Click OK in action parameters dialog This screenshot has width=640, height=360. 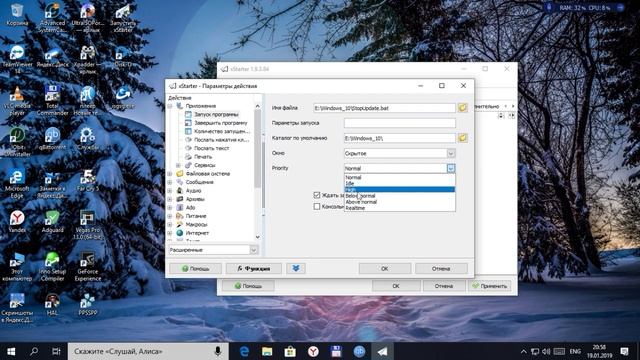point(384,269)
